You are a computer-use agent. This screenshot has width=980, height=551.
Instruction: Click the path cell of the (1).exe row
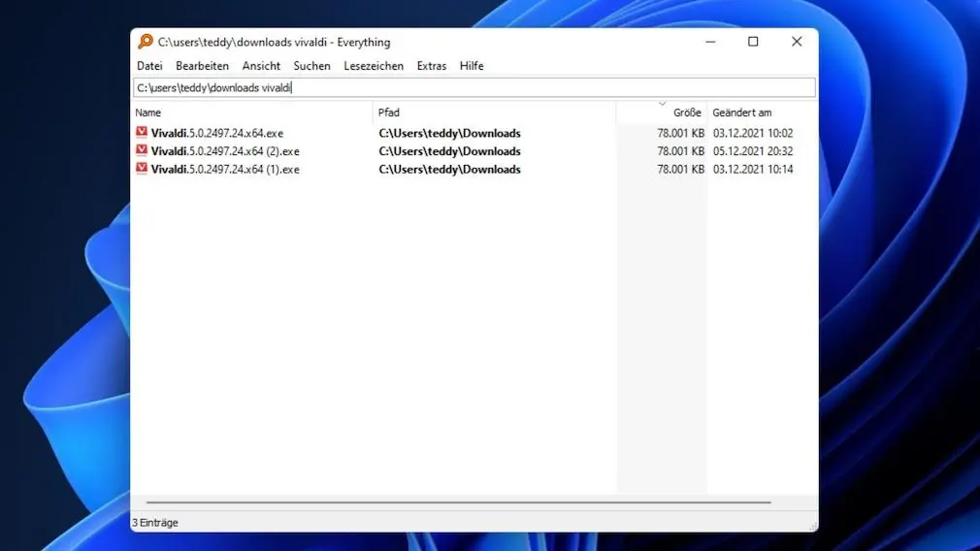click(449, 170)
